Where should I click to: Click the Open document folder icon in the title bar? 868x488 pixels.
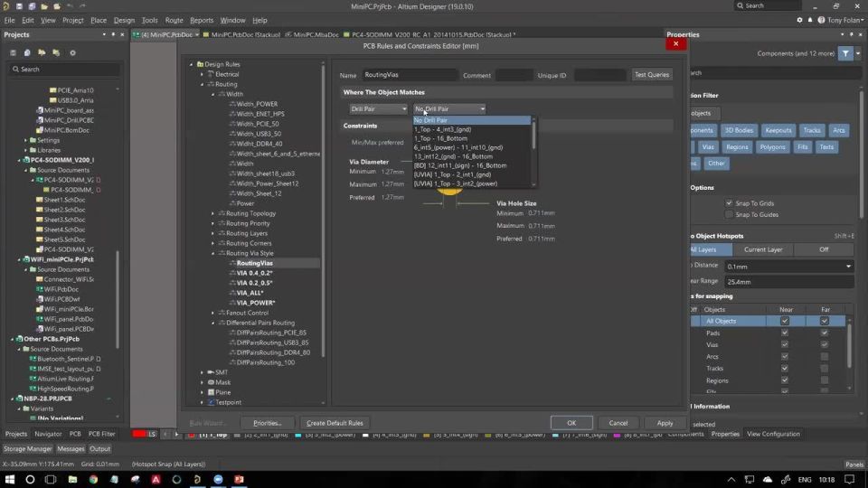point(44,6)
